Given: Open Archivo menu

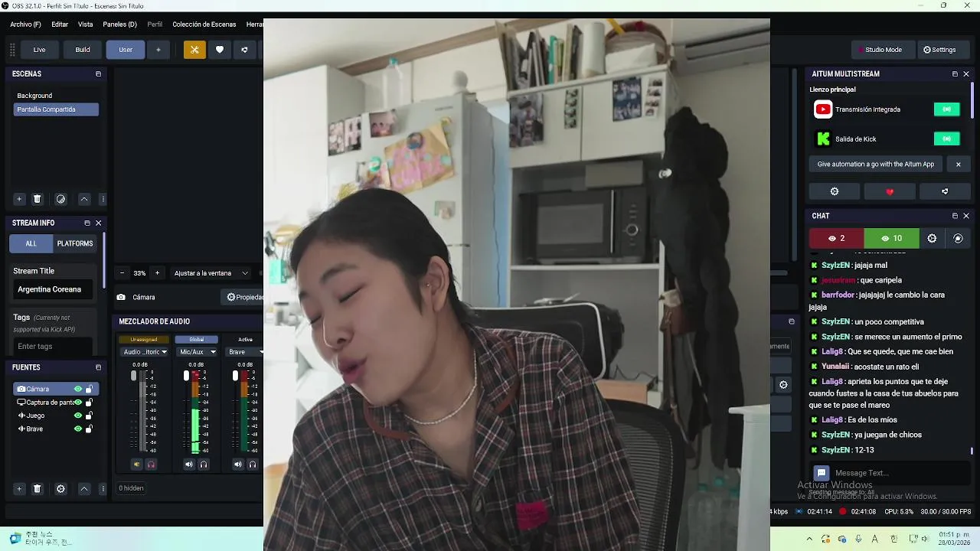Looking at the screenshot, I should coord(25,24).
